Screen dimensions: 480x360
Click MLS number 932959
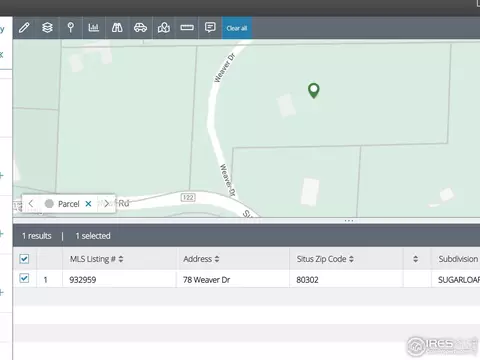[x=83, y=280]
